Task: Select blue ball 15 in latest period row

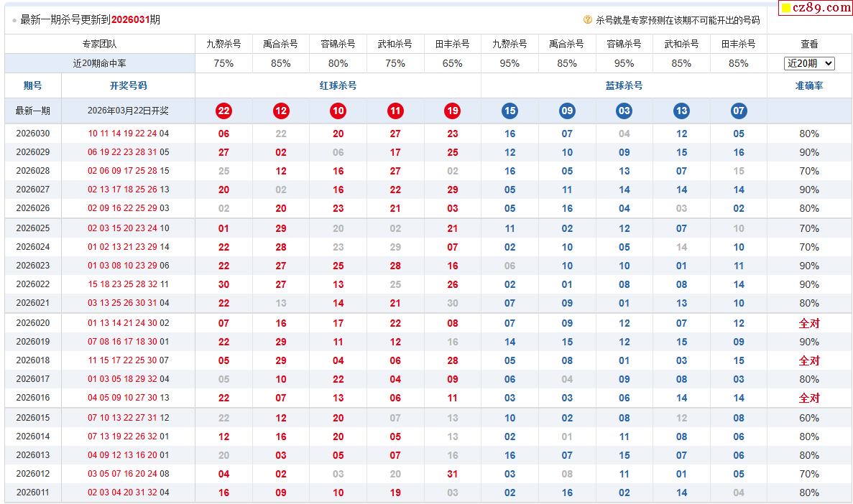Action: [x=510, y=111]
